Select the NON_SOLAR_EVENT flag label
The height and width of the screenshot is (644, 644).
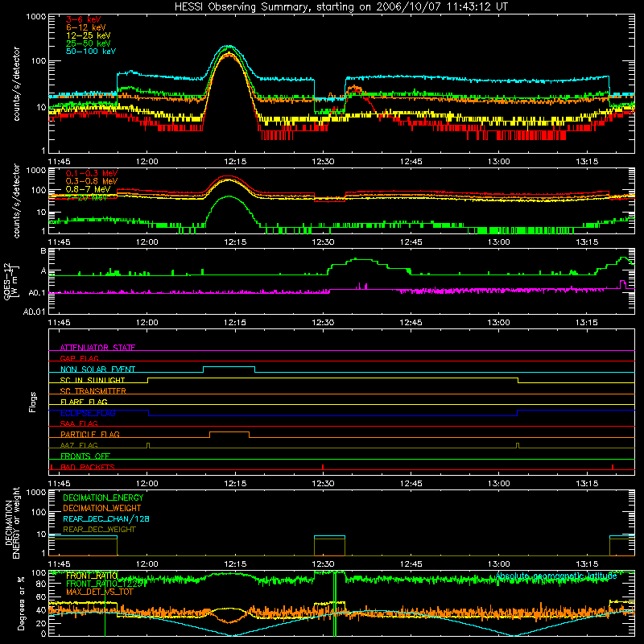[x=97, y=369]
